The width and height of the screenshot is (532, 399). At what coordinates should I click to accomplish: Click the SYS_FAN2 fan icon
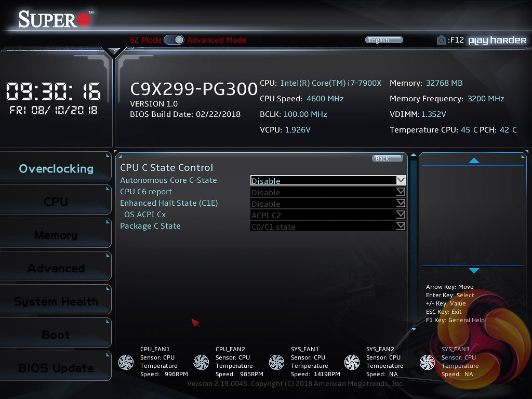click(352, 362)
